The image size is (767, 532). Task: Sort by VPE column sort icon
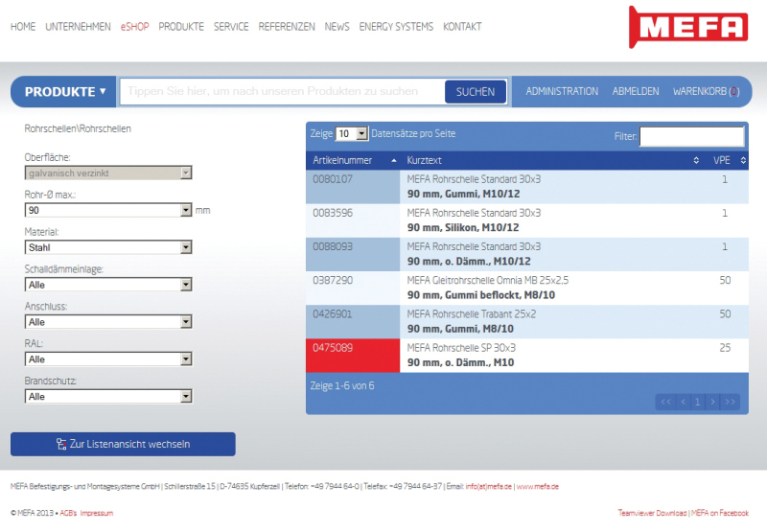[x=743, y=161]
